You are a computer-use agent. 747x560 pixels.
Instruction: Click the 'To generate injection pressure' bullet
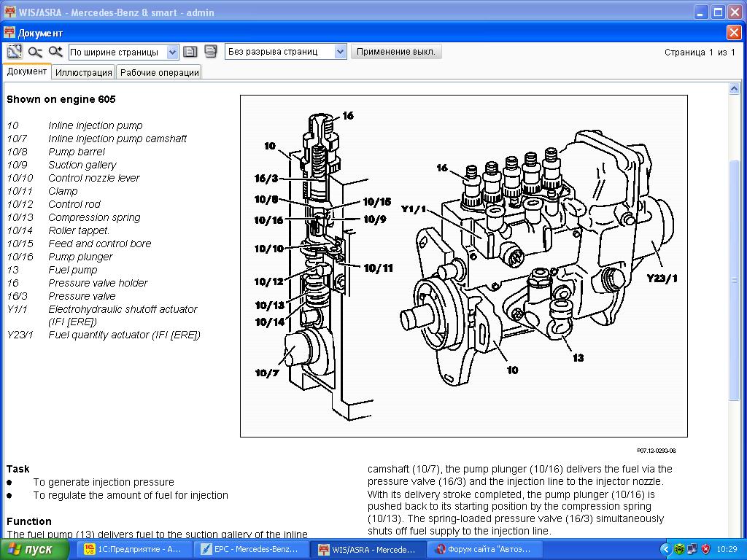[x=104, y=482]
